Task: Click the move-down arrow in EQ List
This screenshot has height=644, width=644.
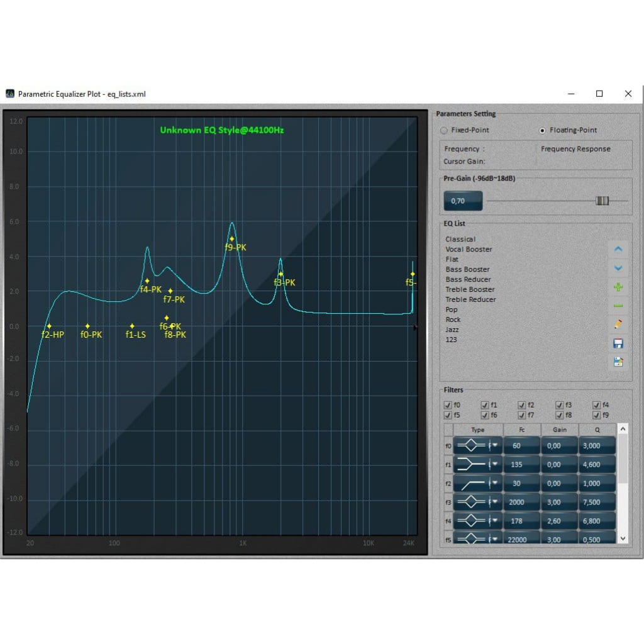Action: pos(618,268)
